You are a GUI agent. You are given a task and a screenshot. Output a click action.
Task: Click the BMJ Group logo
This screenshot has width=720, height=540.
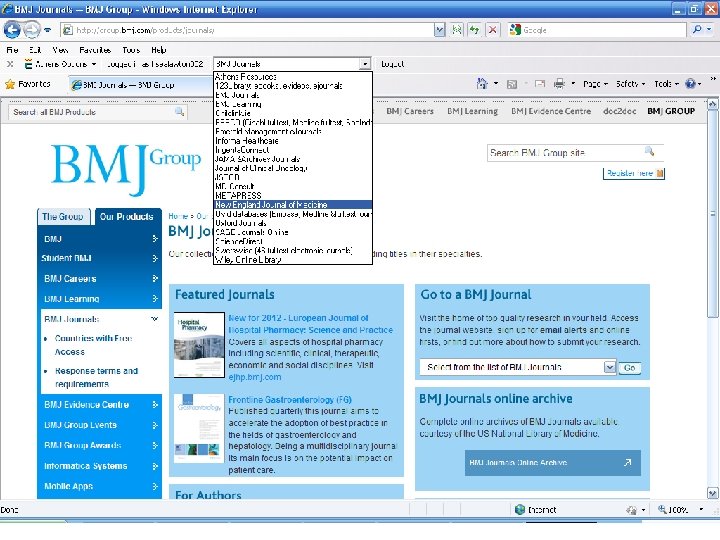point(125,168)
